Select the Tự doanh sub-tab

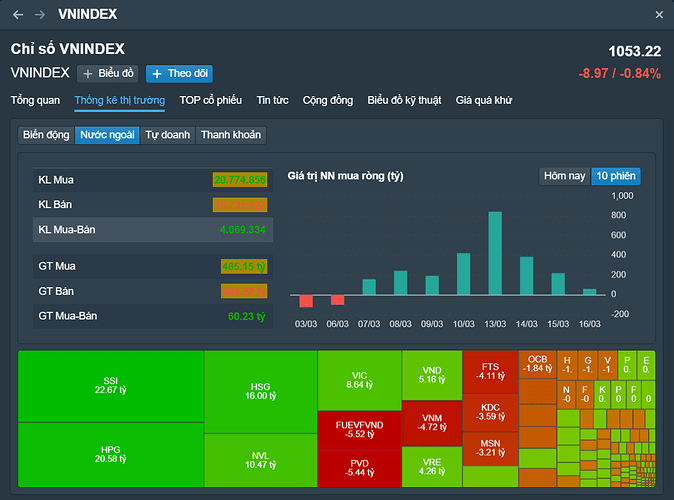tap(167, 135)
